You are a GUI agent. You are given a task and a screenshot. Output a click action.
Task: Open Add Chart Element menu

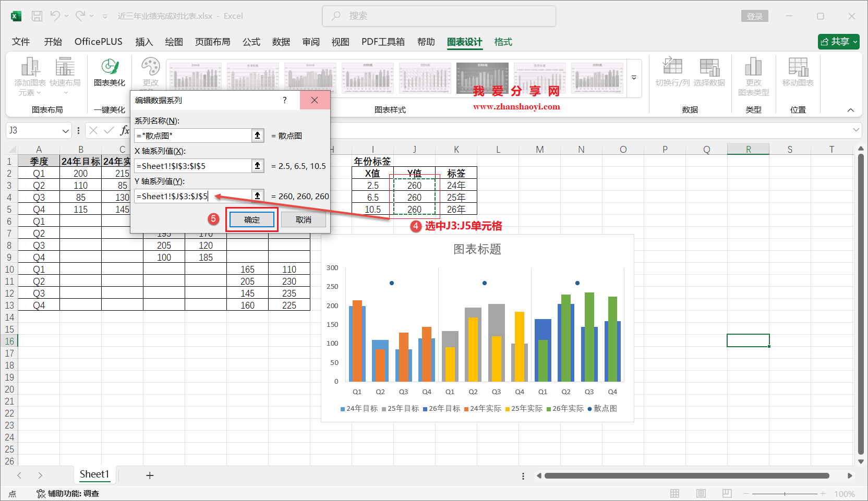[30, 77]
